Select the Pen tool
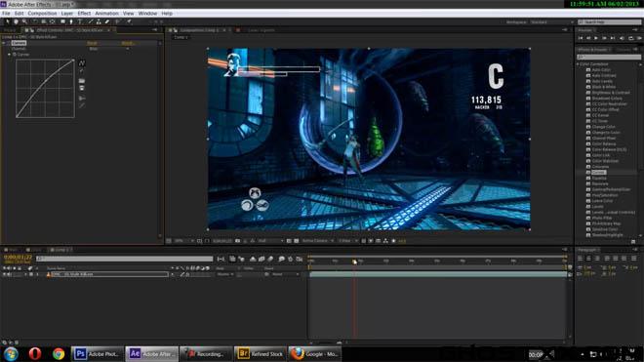 coord(71,21)
